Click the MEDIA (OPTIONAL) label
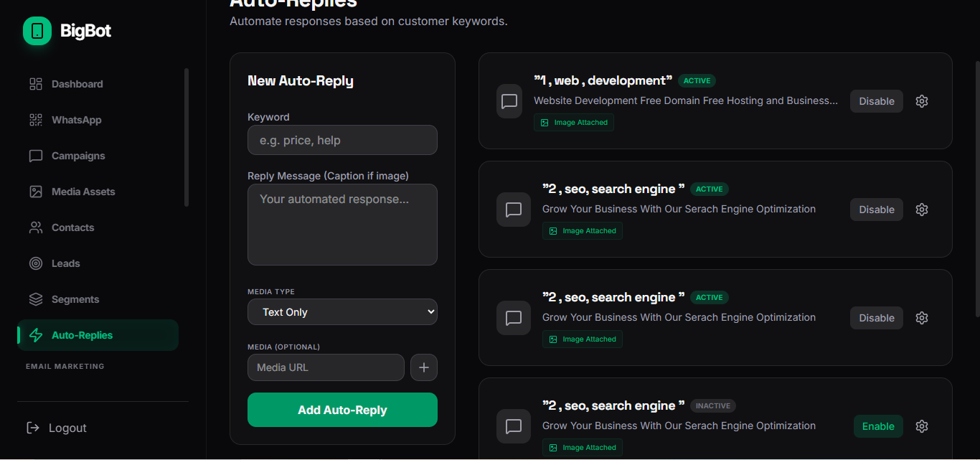The height and width of the screenshot is (460, 980). (x=283, y=347)
